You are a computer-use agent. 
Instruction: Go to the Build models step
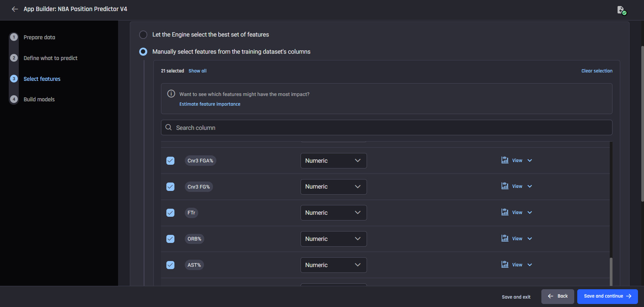(x=39, y=99)
